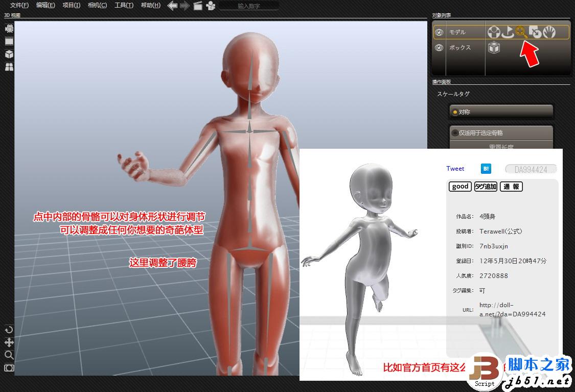Select the rotate view tool
This screenshot has width=575, height=392.
click(9, 330)
